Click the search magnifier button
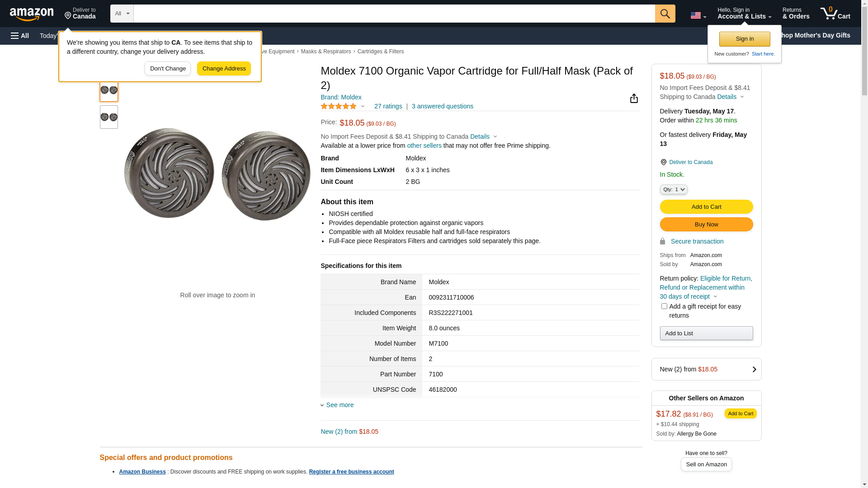868x488 pixels. [x=665, y=14]
